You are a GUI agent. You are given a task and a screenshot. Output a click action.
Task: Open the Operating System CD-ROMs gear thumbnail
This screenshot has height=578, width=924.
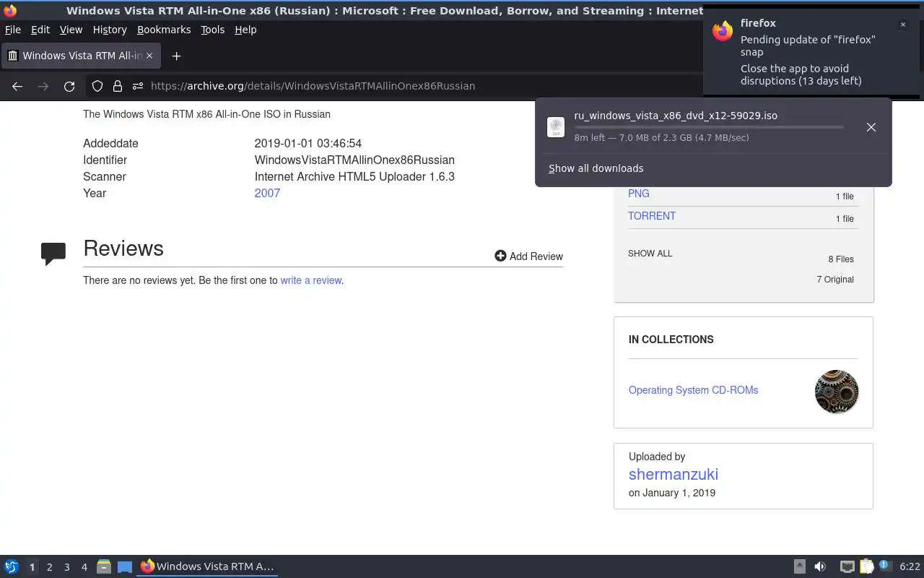(837, 392)
